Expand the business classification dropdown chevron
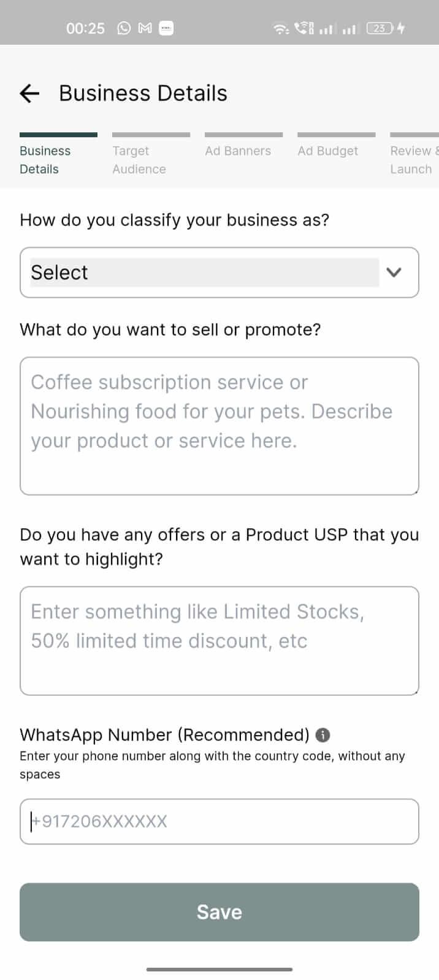The image size is (439, 980). click(x=394, y=273)
